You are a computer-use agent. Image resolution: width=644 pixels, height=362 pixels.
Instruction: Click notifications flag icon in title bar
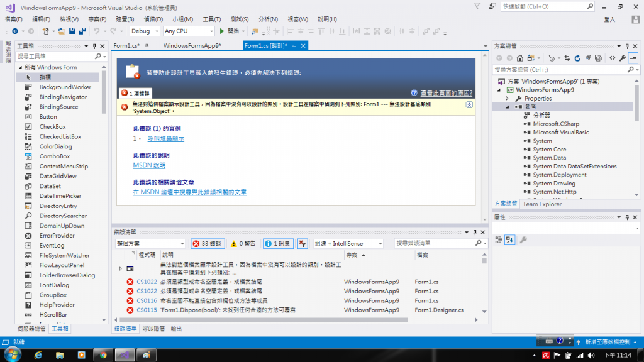tap(477, 6)
